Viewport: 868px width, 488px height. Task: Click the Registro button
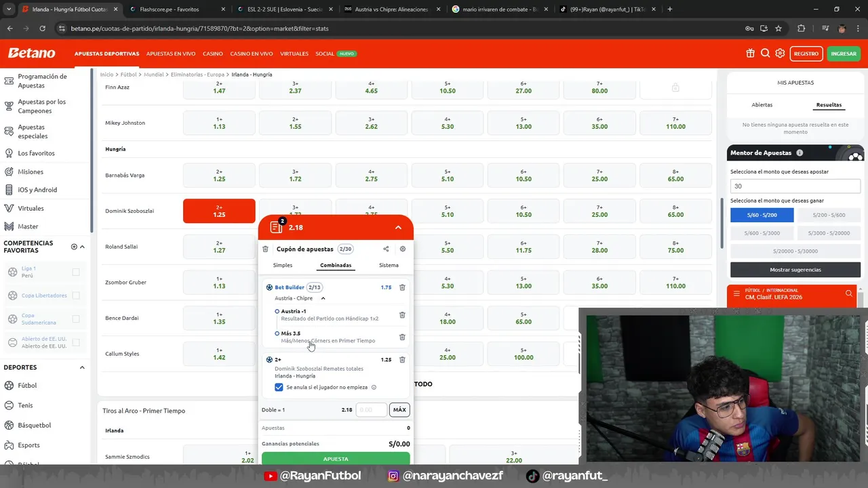click(806, 54)
